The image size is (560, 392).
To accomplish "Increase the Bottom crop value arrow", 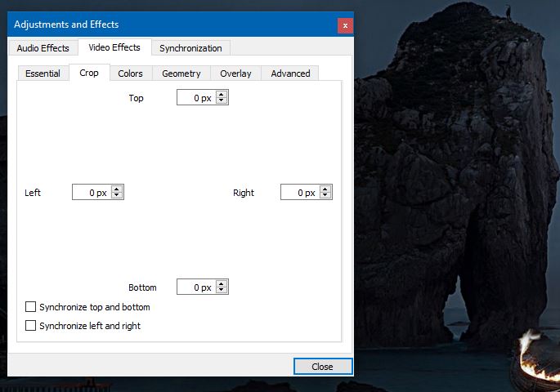I will tap(222, 283).
